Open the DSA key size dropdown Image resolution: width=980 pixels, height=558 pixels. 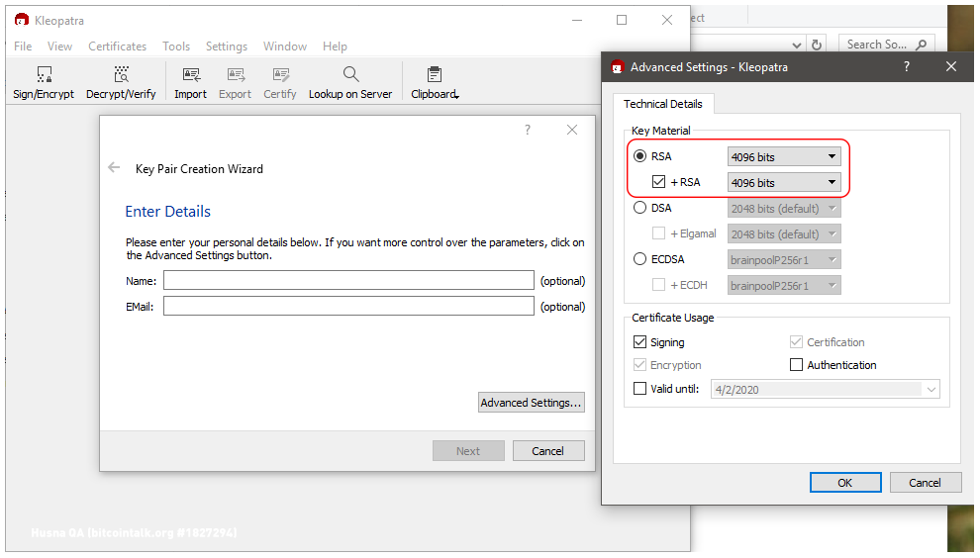click(784, 208)
